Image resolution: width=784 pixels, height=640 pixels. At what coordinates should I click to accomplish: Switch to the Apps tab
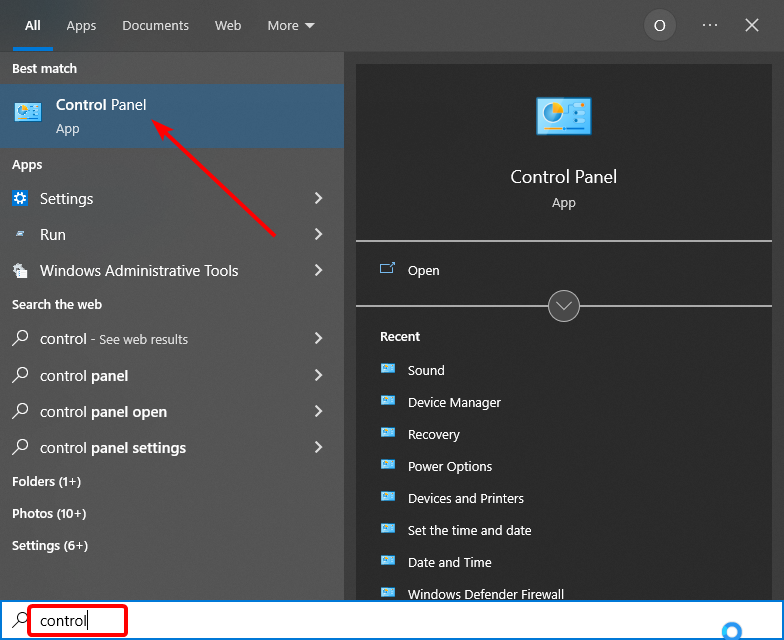[81, 26]
